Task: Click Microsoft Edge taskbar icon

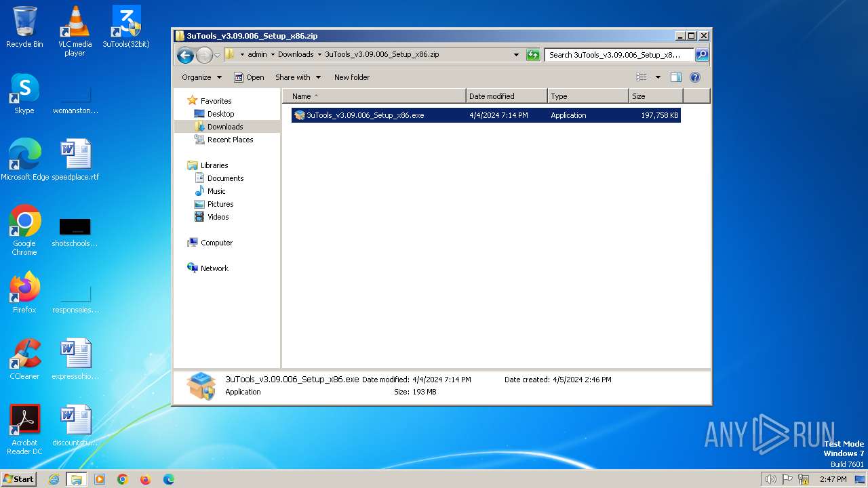Action: (x=168, y=479)
